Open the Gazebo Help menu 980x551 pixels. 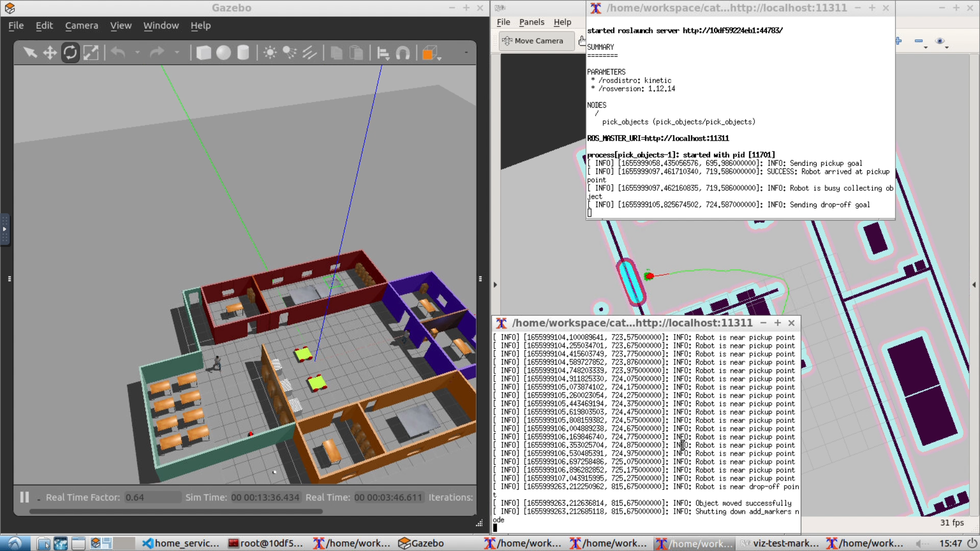pos(201,26)
